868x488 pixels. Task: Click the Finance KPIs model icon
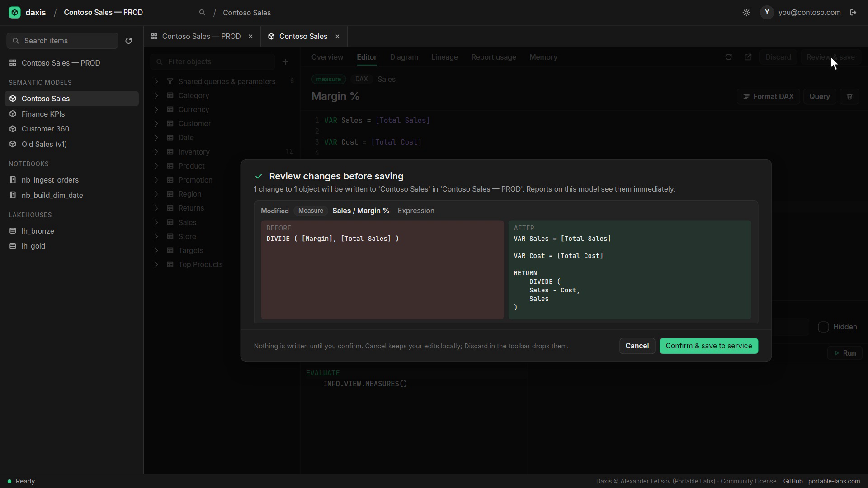tap(13, 114)
